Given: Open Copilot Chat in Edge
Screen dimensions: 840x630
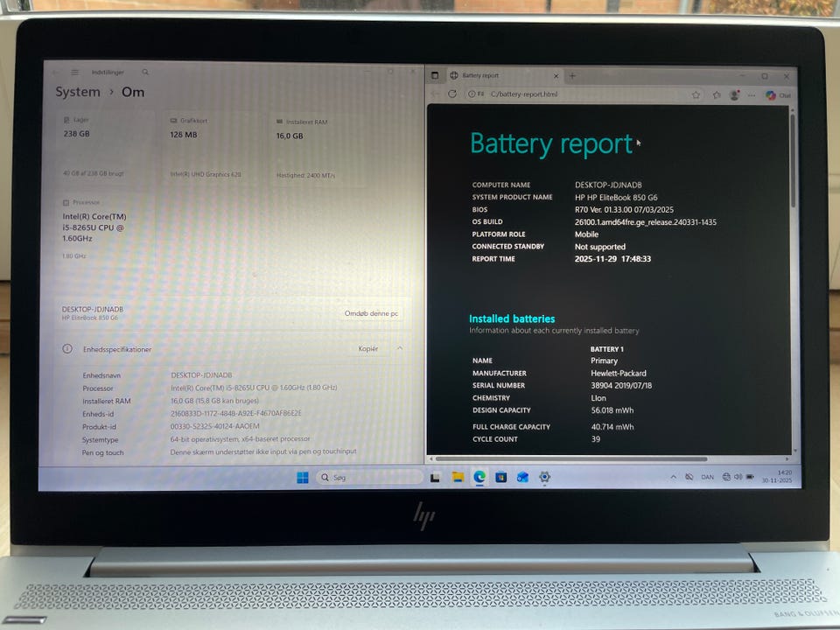Looking at the screenshot, I should (778, 95).
